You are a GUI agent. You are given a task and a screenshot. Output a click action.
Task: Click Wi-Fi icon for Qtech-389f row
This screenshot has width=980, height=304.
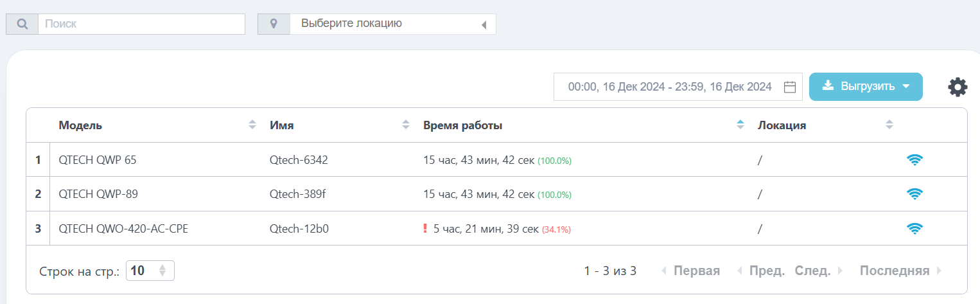pyautogui.click(x=914, y=193)
